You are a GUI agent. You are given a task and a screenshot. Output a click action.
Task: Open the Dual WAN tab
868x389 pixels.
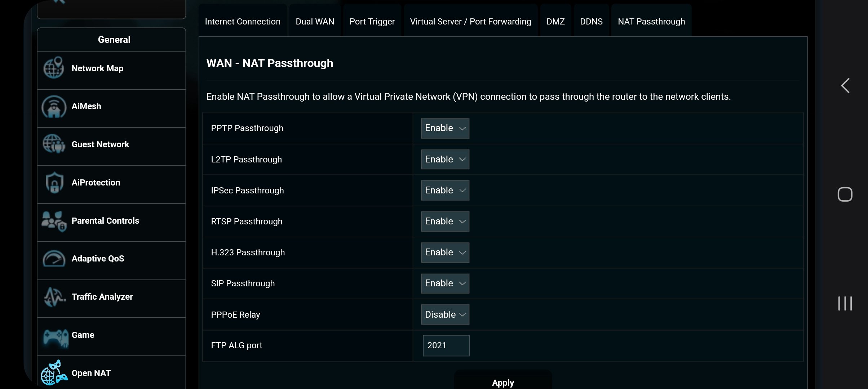click(x=315, y=22)
